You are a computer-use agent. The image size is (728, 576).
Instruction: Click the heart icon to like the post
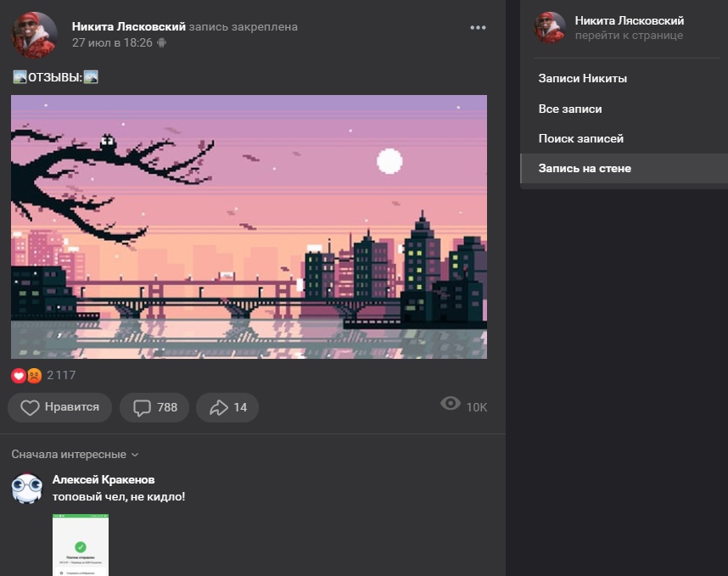(31, 408)
